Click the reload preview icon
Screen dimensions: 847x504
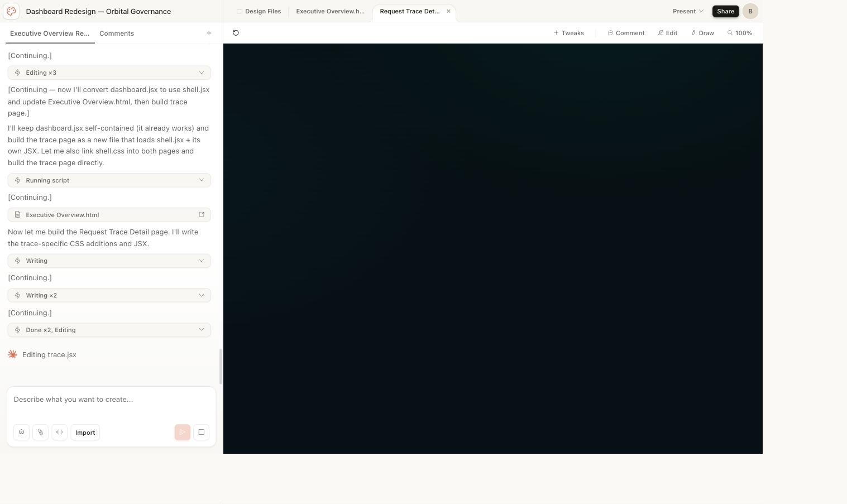click(236, 33)
